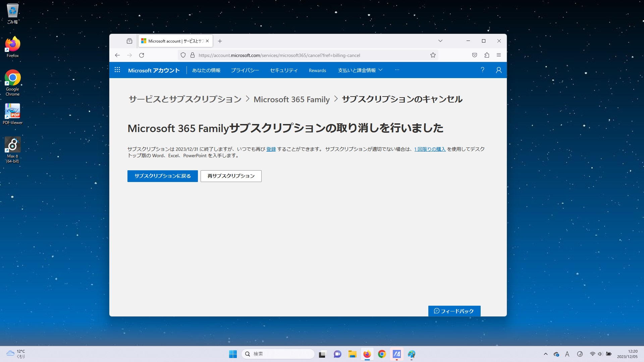Click サブスクリプションに戻る button
Viewport: 644px width, 362px height.
pyautogui.click(x=162, y=176)
